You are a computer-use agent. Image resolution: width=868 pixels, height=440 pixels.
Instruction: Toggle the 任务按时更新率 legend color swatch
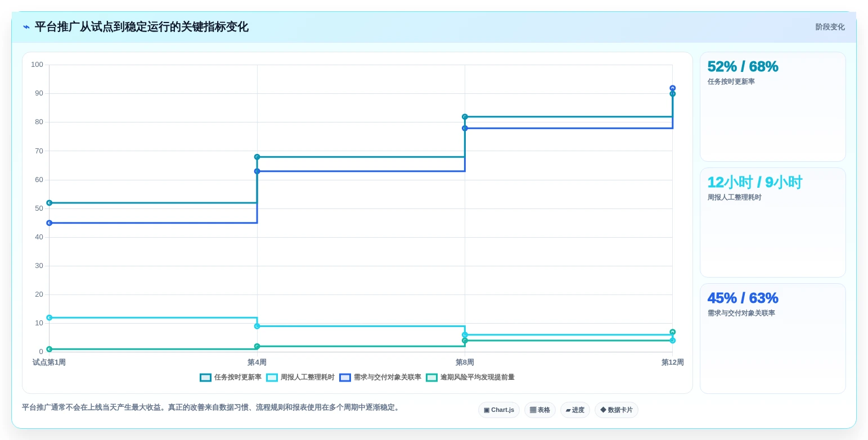coord(205,378)
